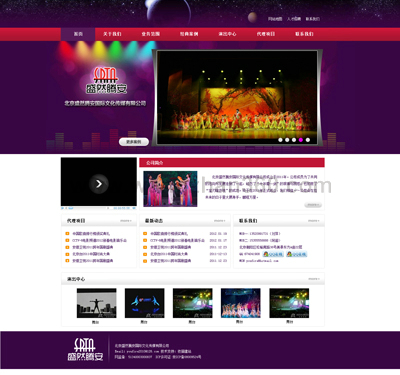Open 演出中心 in the red navigation bar
The width and height of the screenshot is (400, 375).
227,34
